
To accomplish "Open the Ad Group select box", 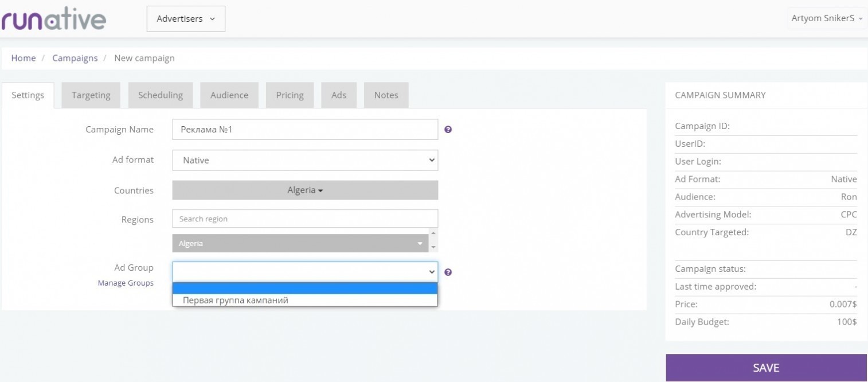I will pyautogui.click(x=305, y=272).
